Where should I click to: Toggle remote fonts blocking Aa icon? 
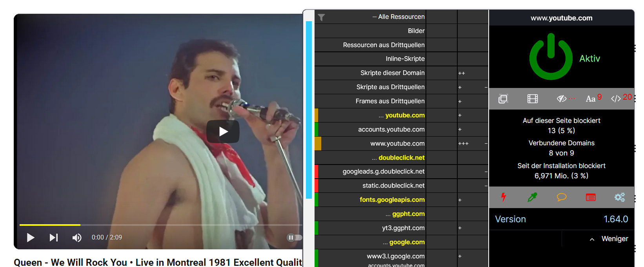pos(591,99)
